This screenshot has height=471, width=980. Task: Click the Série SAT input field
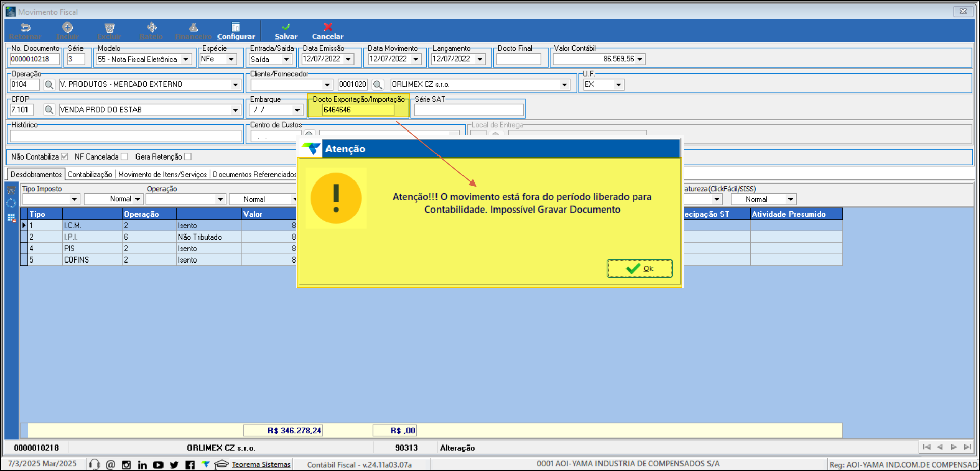[x=469, y=110]
